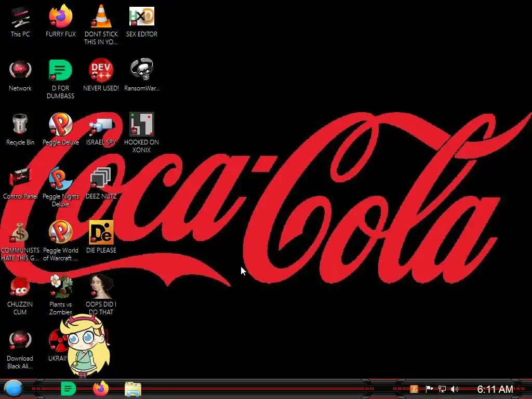Click the 6:11 AM taskbar clock
Screen dimensions: 532x399
pyautogui.click(x=495, y=389)
